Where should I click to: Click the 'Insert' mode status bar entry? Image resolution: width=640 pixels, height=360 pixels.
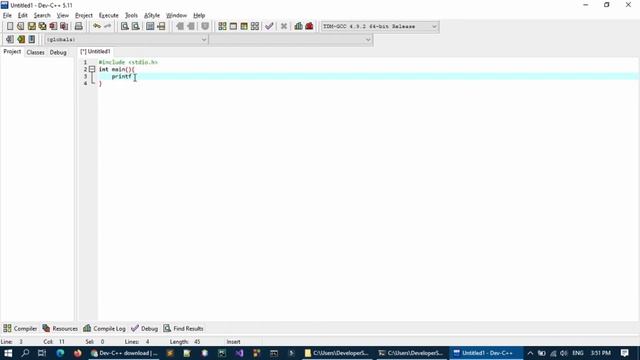click(233, 342)
